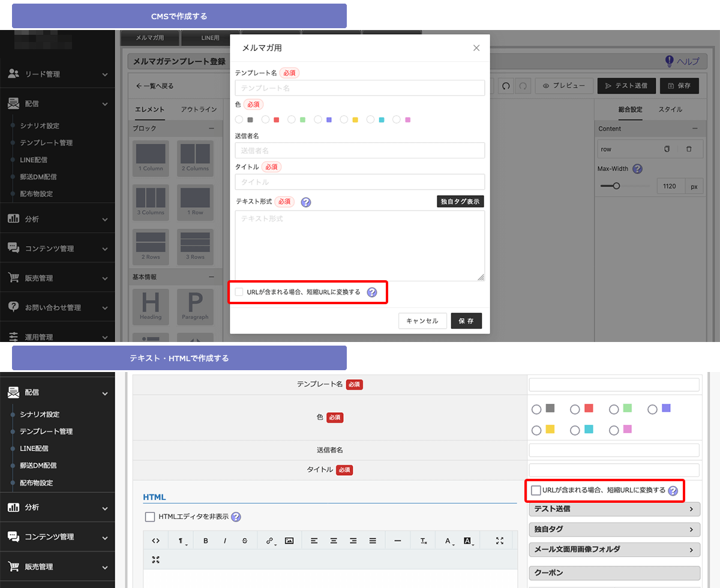Viewport: 720px width, 588px height.
Task: Click the duplicate row copy icon
Action: coord(667,149)
